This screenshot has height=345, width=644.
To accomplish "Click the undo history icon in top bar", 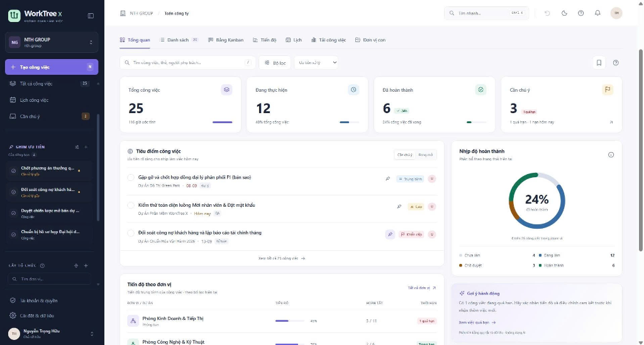I will [x=547, y=13].
